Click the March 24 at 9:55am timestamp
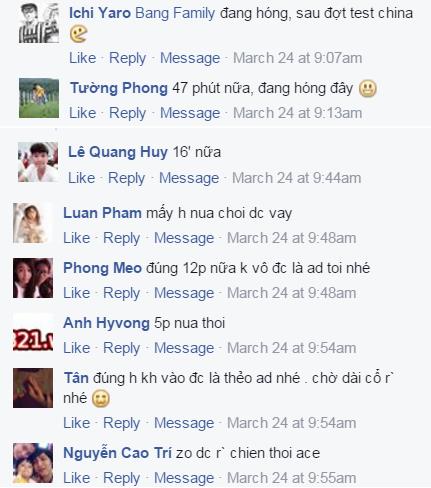Image resolution: width=431 pixels, height=488 pixels. click(291, 478)
